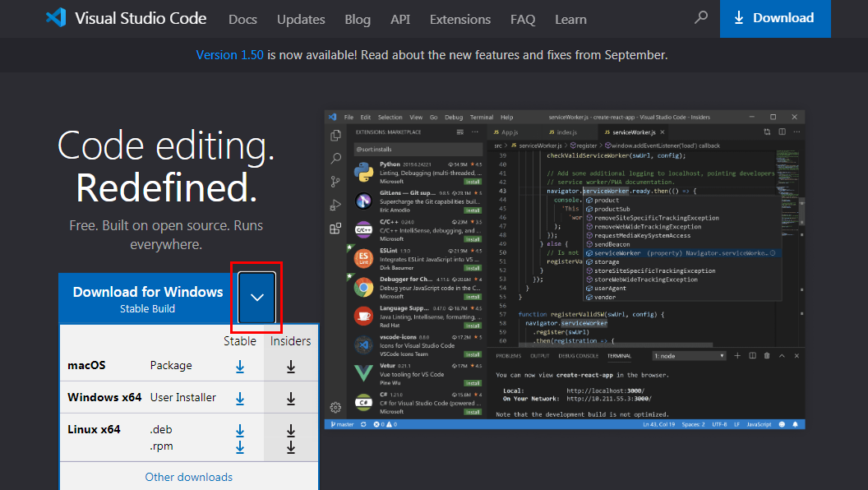Click the 'Ln 43, Col 19' status entry
Image resolution: width=868 pixels, height=490 pixels.
tap(658, 424)
